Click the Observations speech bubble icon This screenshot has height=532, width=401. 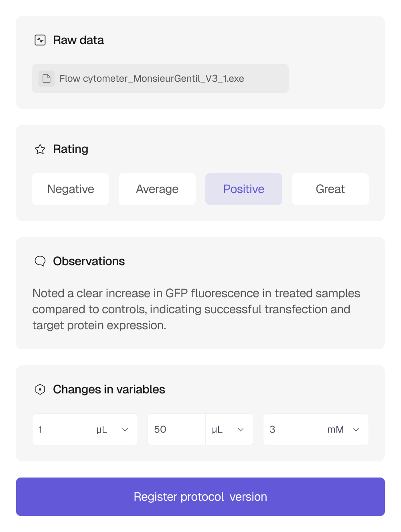40,261
